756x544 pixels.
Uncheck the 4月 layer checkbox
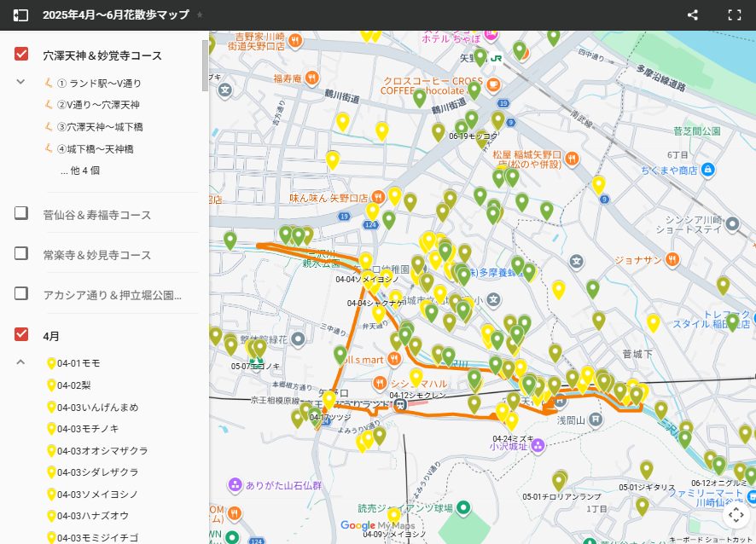[x=22, y=335]
